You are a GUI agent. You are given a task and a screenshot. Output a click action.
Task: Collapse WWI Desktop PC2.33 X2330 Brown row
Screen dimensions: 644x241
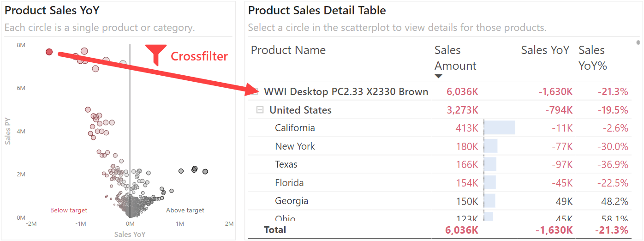click(255, 91)
